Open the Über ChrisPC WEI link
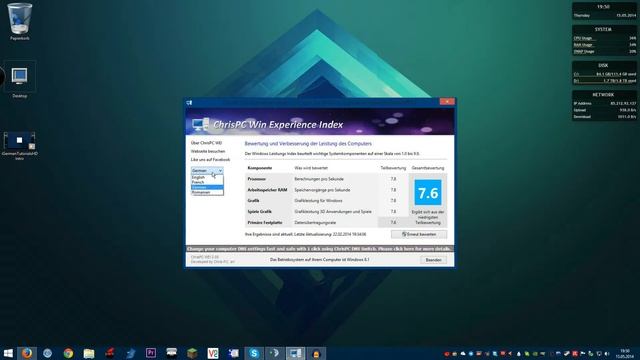 [x=206, y=143]
